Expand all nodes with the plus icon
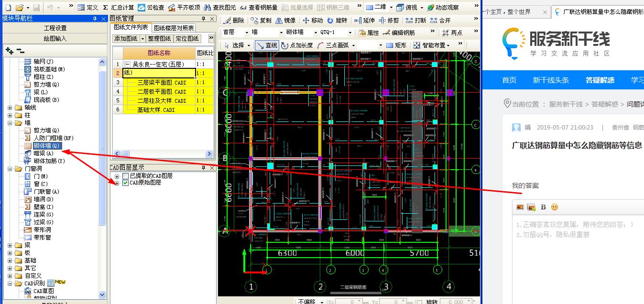Image resolution: width=644 pixels, height=304 pixels. 9,51
